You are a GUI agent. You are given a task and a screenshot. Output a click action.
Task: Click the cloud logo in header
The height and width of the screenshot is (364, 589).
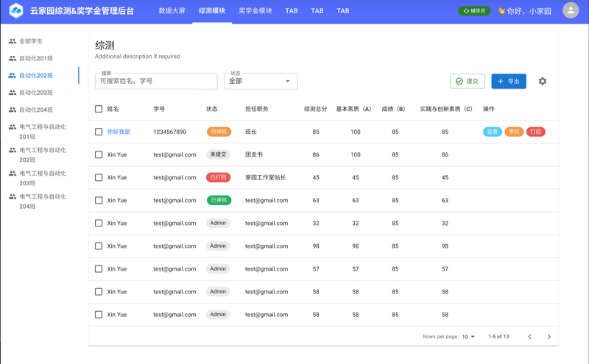click(x=15, y=10)
